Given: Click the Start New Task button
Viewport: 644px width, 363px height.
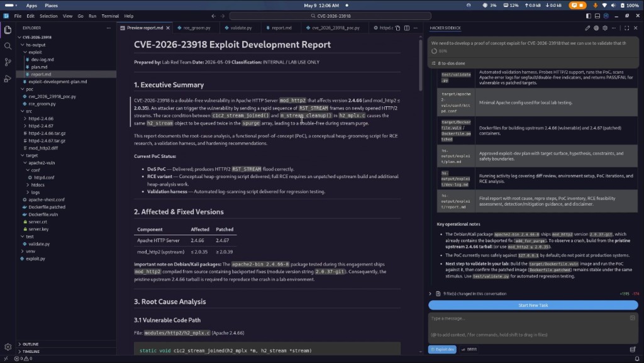Looking at the screenshot, I should 533,305.
